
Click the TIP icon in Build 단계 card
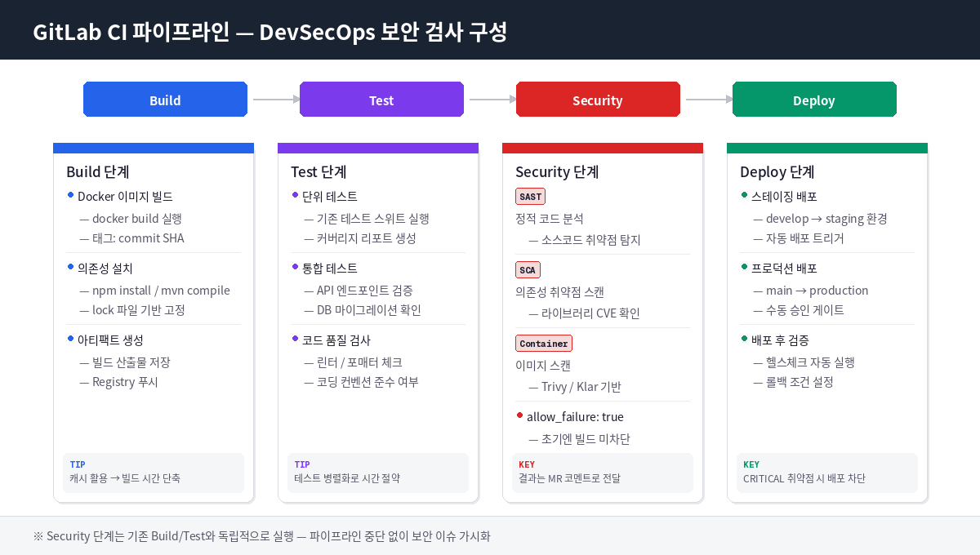(x=78, y=464)
